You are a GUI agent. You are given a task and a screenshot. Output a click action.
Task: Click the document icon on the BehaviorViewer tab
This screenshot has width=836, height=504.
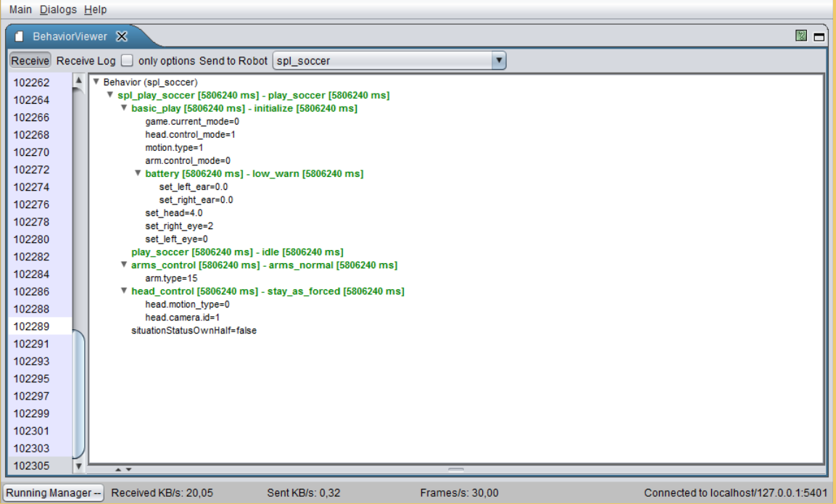pyautogui.click(x=20, y=36)
